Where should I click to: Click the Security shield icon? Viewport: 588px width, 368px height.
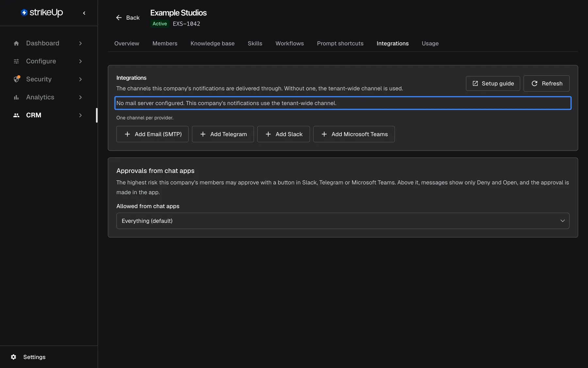[16, 79]
